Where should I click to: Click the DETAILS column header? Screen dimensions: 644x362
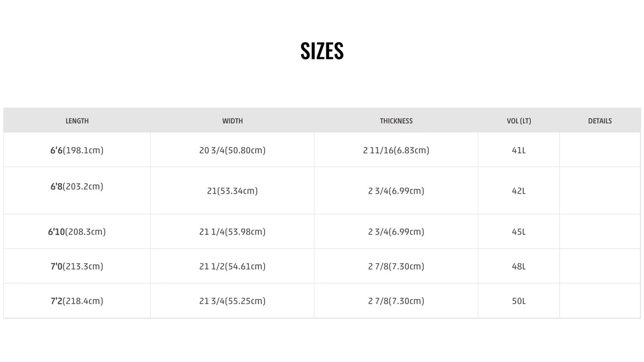coord(599,121)
